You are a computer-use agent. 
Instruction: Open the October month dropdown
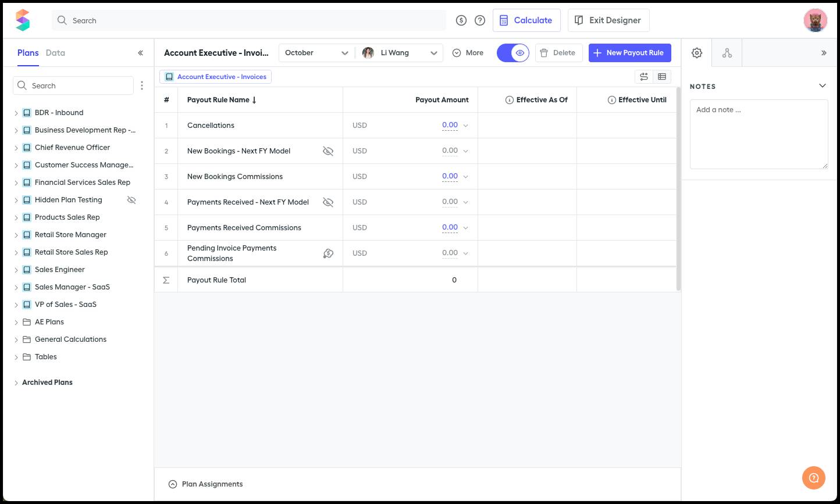click(x=316, y=53)
